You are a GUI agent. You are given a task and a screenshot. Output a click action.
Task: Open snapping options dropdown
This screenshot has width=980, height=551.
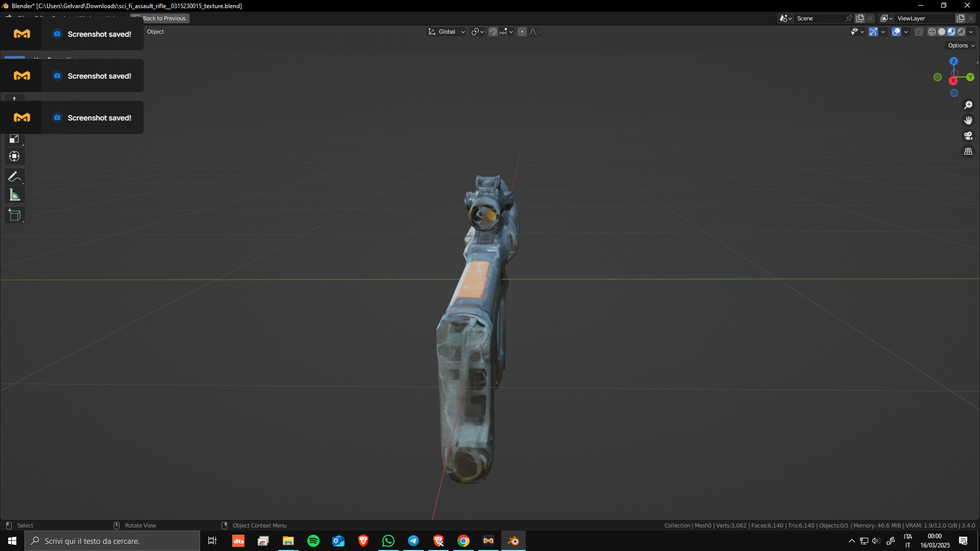pos(506,32)
